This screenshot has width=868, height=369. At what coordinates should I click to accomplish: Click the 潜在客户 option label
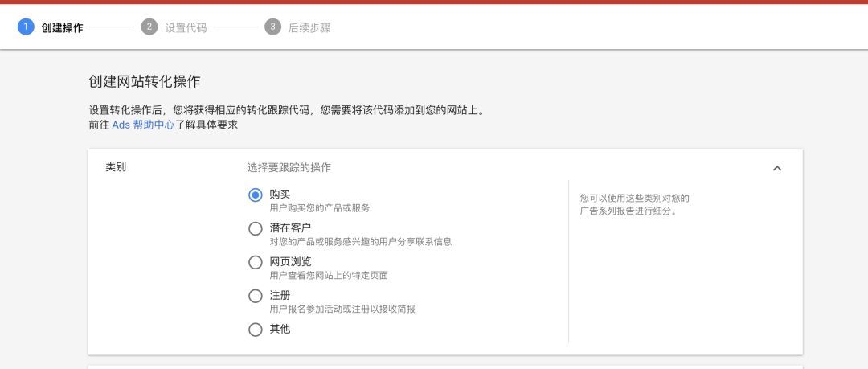(x=291, y=228)
